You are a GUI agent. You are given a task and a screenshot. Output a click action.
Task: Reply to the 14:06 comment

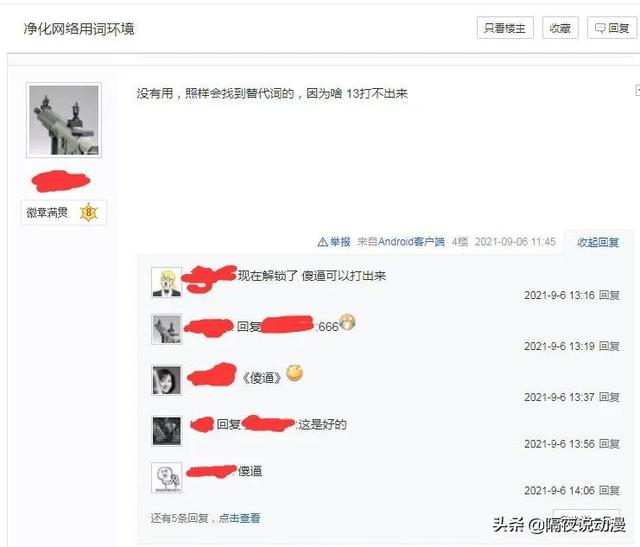coord(609,490)
